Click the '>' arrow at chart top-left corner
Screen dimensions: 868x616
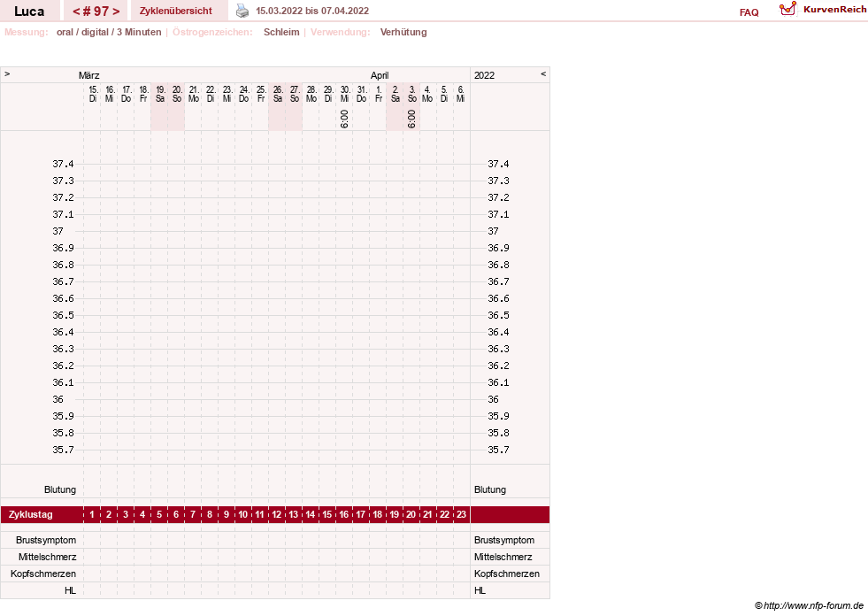tap(7, 73)
